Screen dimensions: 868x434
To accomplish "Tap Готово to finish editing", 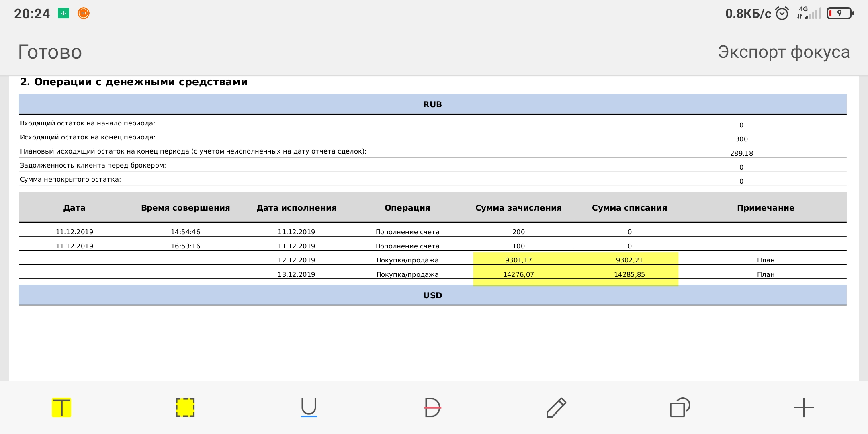I will (x=50, y=52).
